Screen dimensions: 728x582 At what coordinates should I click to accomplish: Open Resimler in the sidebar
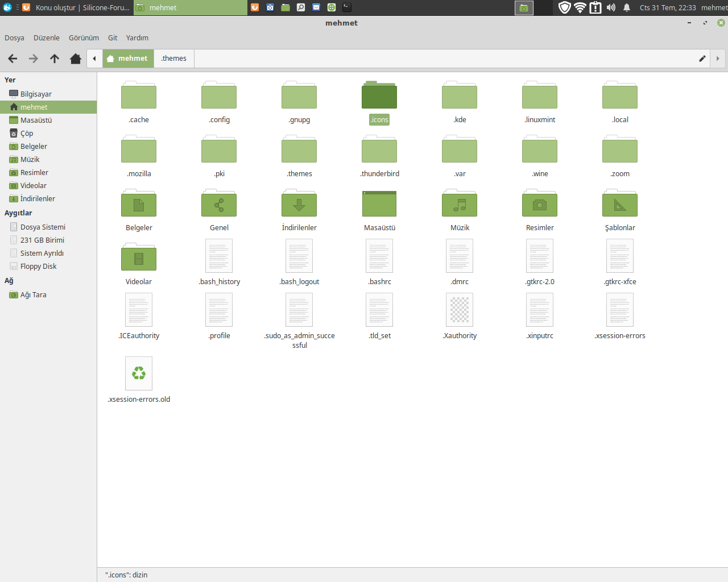(48, 172)
